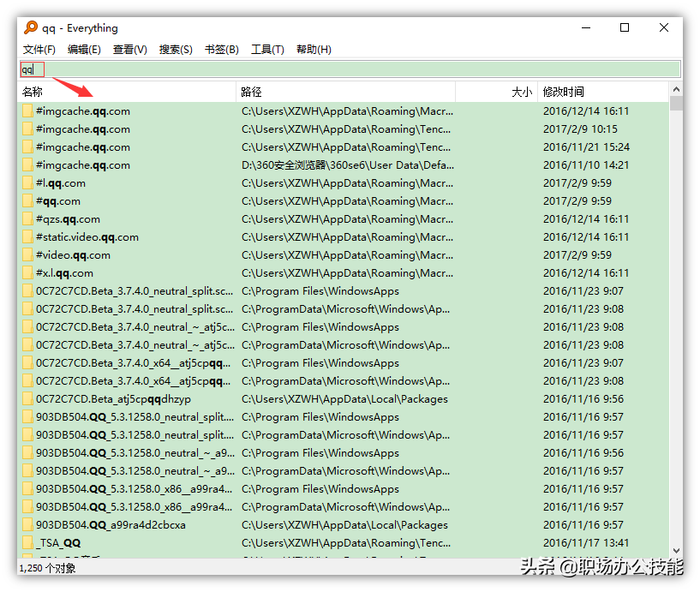Click the modified date of #x.l.qq.com row
This screenshot has width=700, height=592.
pyautogui.click(x=586, y=272)
